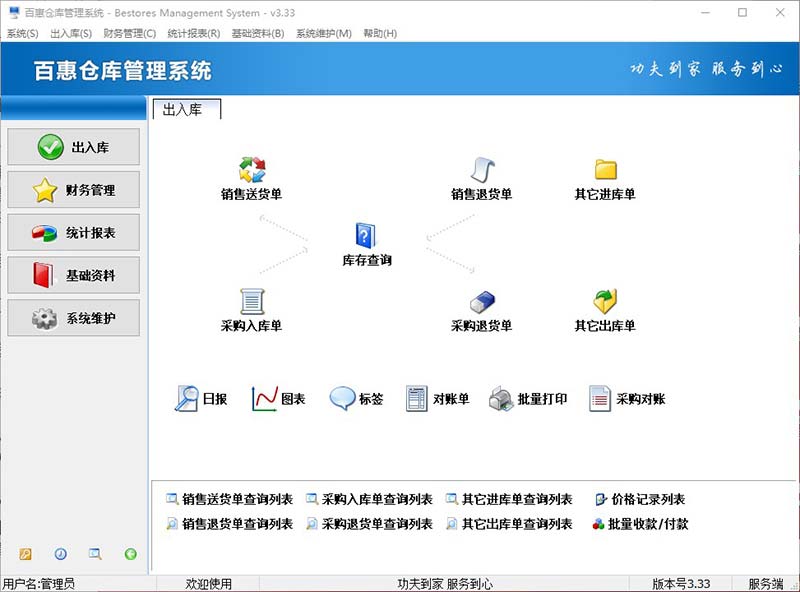Click the 日报 magnifier icon
This screenshot has width=800, height=592.
[x=186, y=398]
